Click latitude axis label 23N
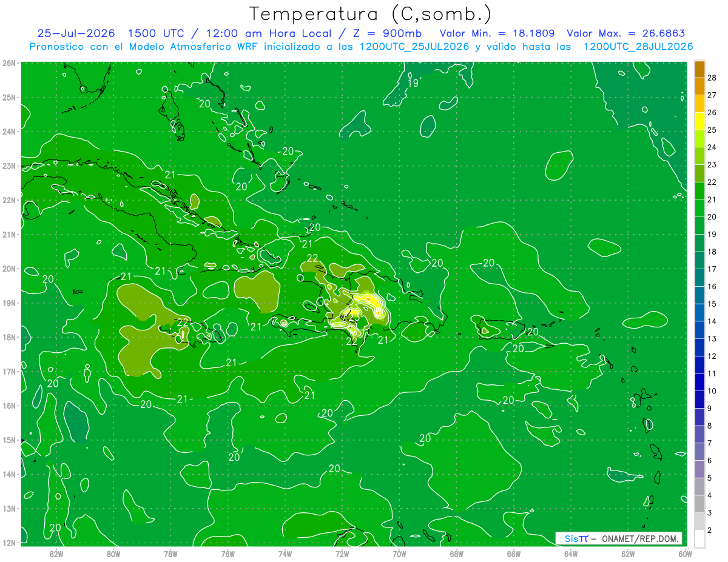This screenshot has width=728, height=562. 9,166
